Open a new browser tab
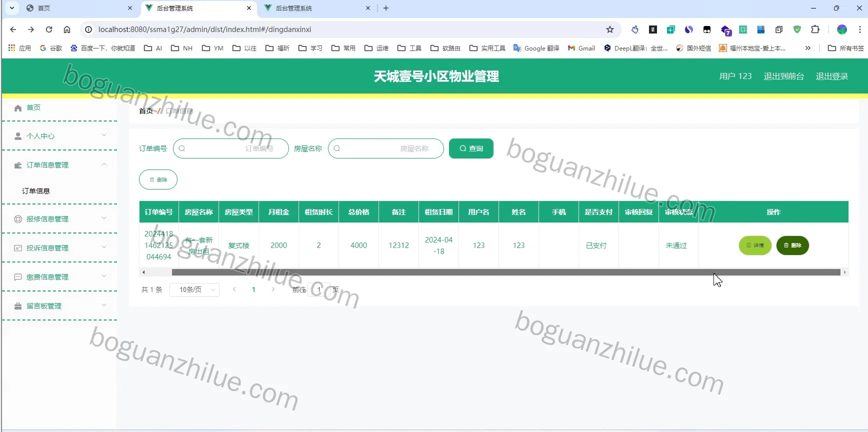This screenshot has width=868, height=432. pyautogui.click(x=386, y=8)
